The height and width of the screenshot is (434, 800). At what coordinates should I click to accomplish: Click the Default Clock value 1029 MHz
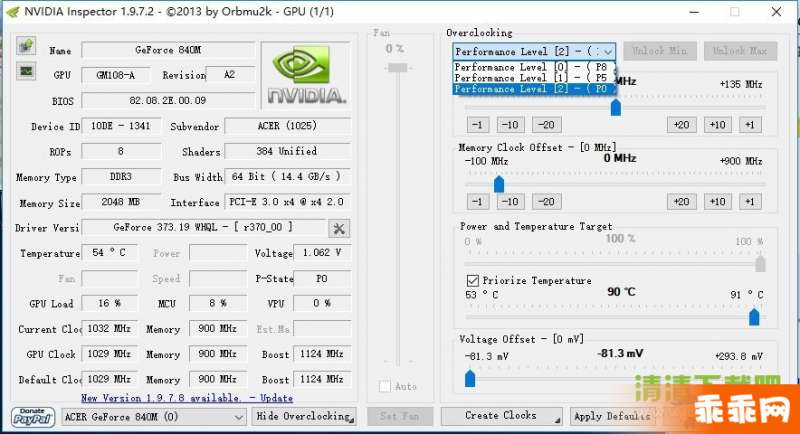click(109, 379)
